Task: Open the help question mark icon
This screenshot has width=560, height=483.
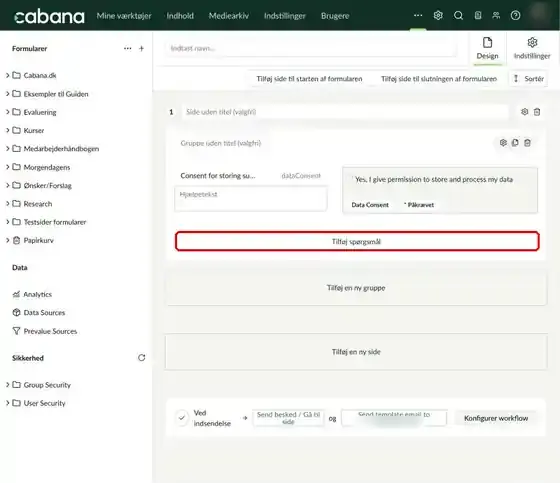Action: tap(515, 15)
